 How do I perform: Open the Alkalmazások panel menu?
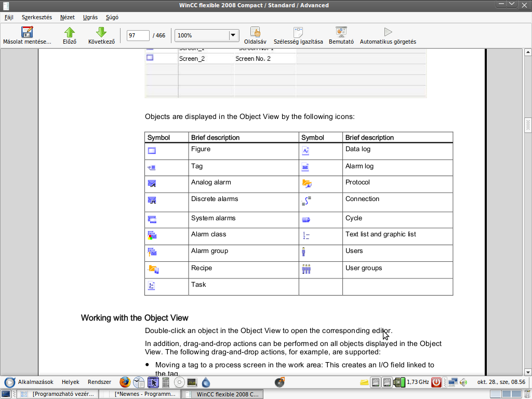tap(36, 382)
